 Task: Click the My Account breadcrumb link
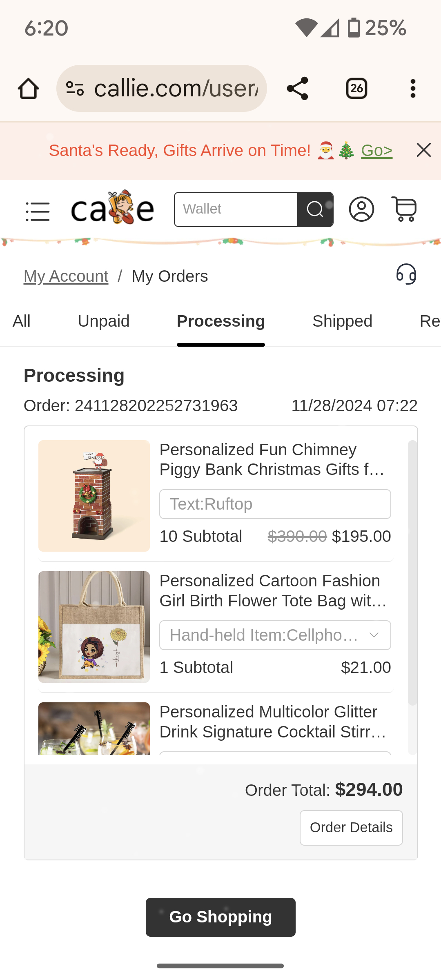(x=66, y=276)
